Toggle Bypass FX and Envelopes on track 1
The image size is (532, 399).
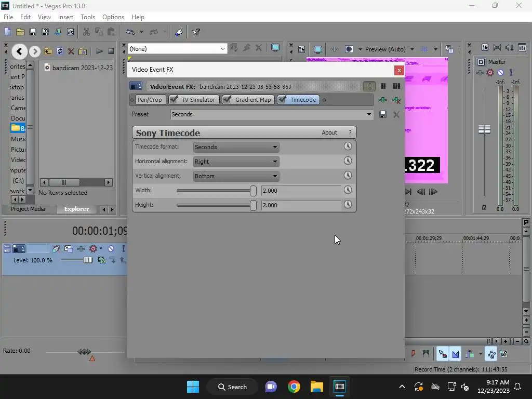coord(56,249)
